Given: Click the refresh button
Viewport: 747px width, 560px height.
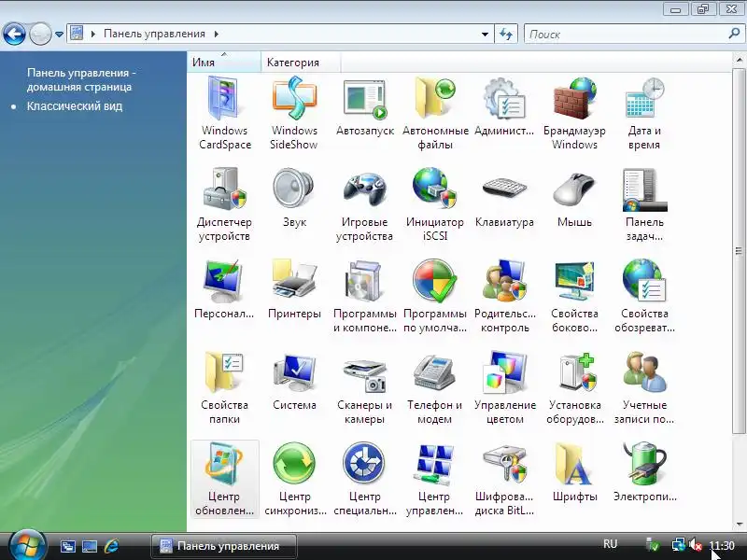Looking at the screenshot, I should click(506, 35).
